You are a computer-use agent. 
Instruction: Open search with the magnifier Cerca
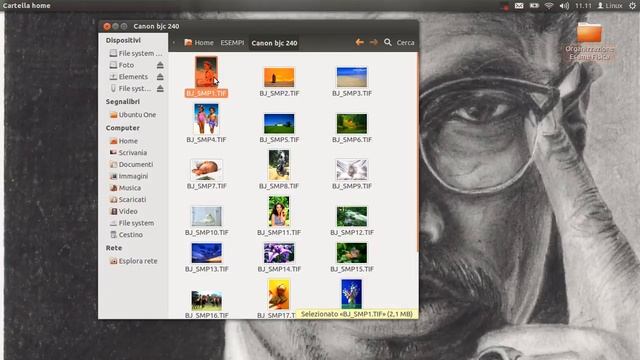click(x=399, y=42)
